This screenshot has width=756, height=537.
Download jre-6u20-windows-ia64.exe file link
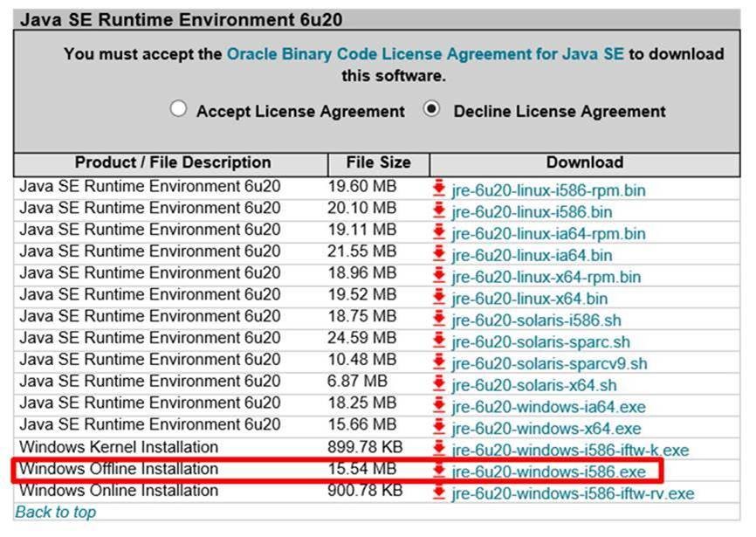[x=549, y=407]
